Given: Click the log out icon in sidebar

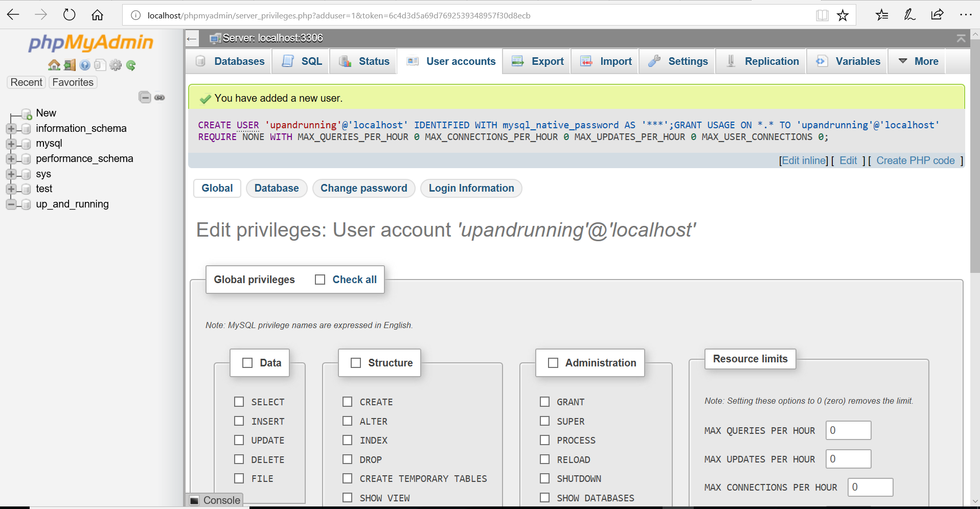Looking at the screenshot, I should [70, 65].
